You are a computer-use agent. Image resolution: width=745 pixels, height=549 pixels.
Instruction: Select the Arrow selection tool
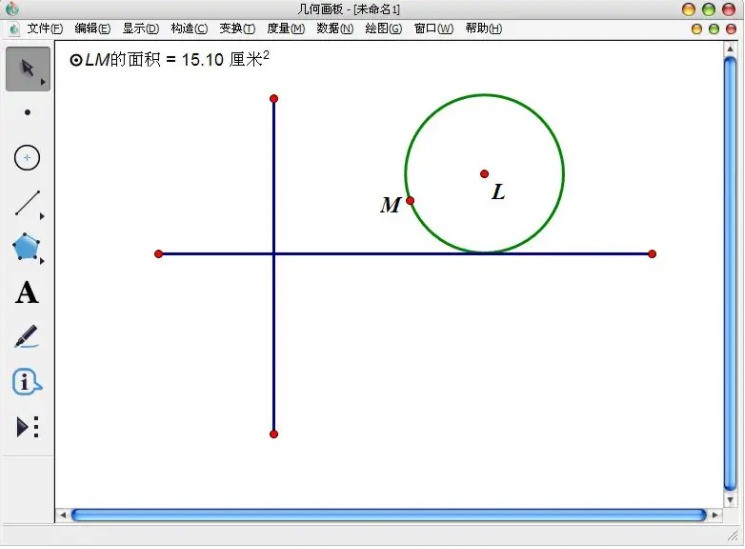click(27, 69)
